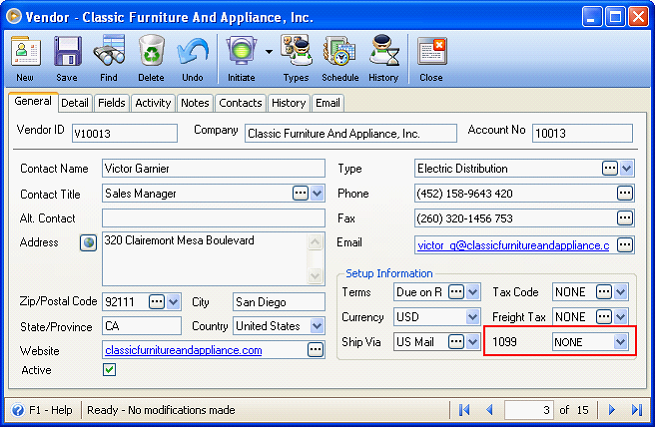Screen dimensions: 656x428
Task: Open the Initiate dropdown arrow
Action: (x=269, y=52)
